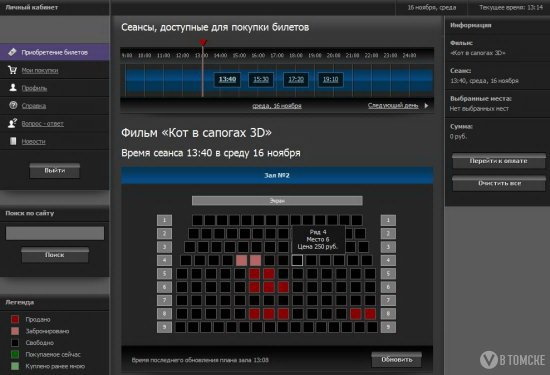Click the Новости document icon

point(13,141)
